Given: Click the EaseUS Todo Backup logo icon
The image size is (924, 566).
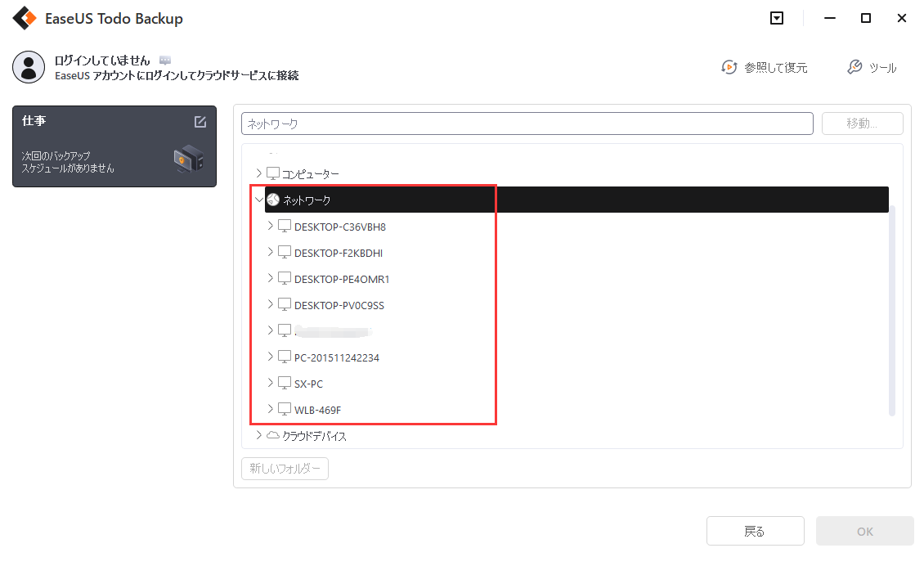Looking at the screenshot, I should point(24,17).
